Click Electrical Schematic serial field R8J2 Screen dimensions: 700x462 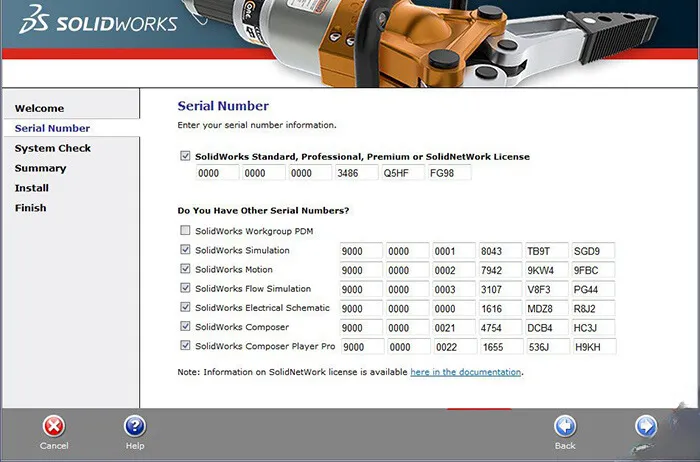click(x=593, y=308)
